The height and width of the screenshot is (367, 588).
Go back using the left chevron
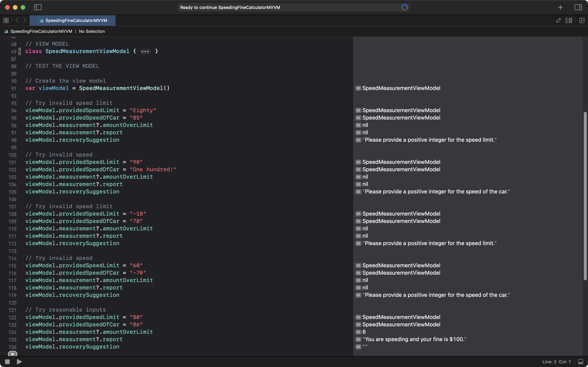17,20
